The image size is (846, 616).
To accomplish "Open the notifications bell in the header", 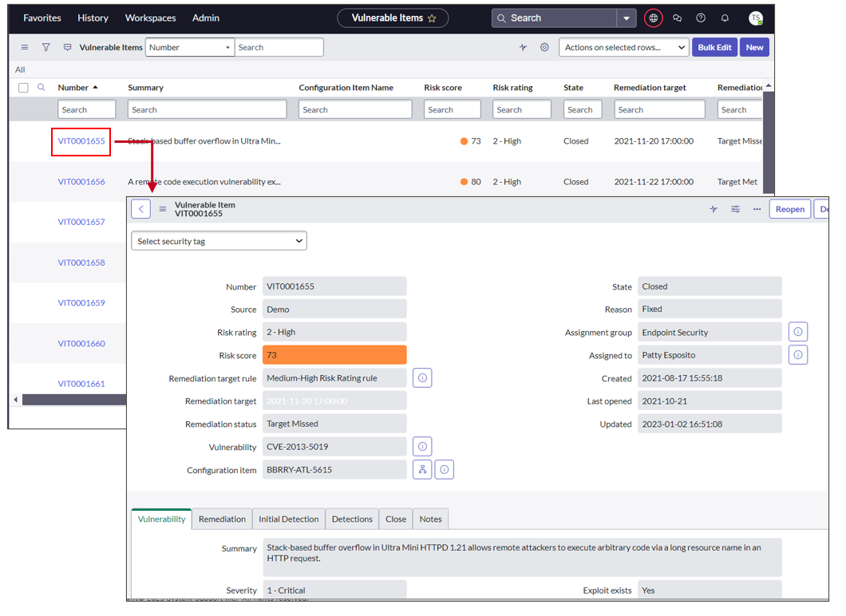I will pyautogui.click(x=724, y=18).
